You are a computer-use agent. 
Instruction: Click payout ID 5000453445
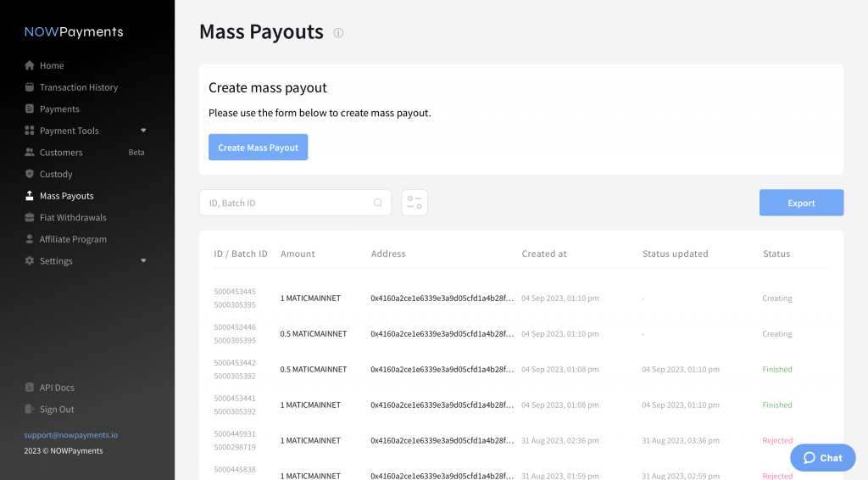pyautogui.click(x=235, y=291)
